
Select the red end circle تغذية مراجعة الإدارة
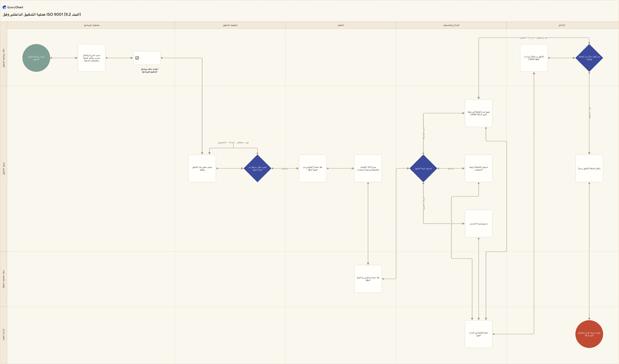coord(589,334)
